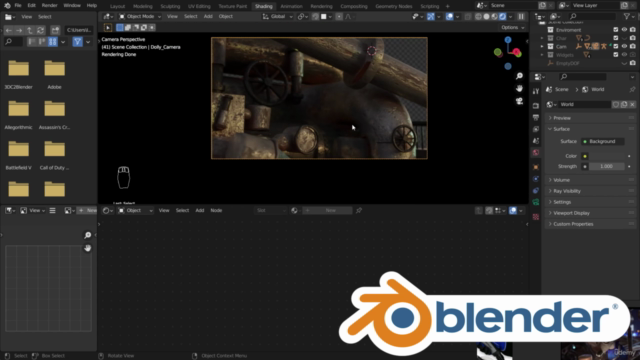The image size is (640, 360).
Task: Toggle file browser filter funnel
Action: (77, 42)
